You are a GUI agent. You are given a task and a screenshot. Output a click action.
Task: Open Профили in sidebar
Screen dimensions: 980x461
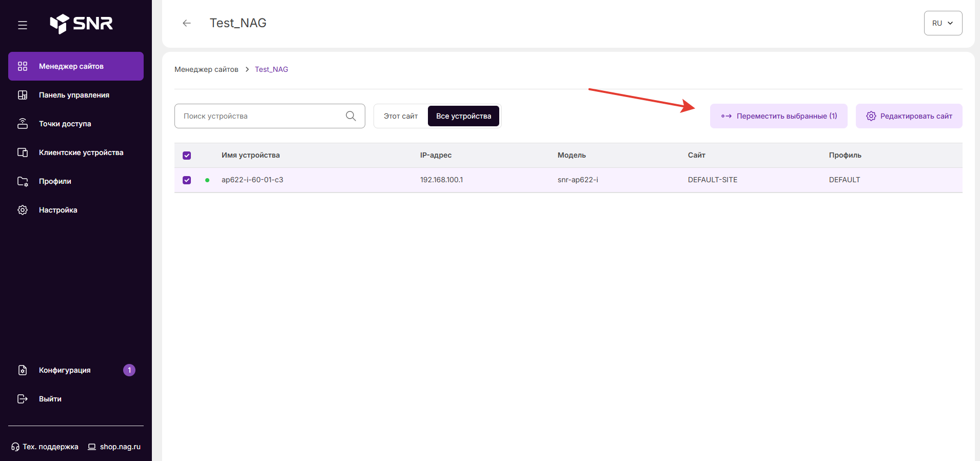pos(76,181)
